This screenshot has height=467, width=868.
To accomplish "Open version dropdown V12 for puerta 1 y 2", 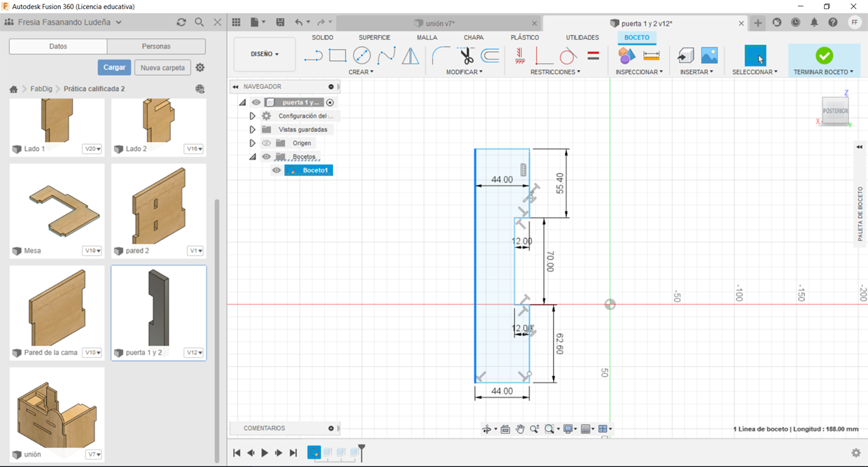I will pyautogui.click(x=194, y=353).
